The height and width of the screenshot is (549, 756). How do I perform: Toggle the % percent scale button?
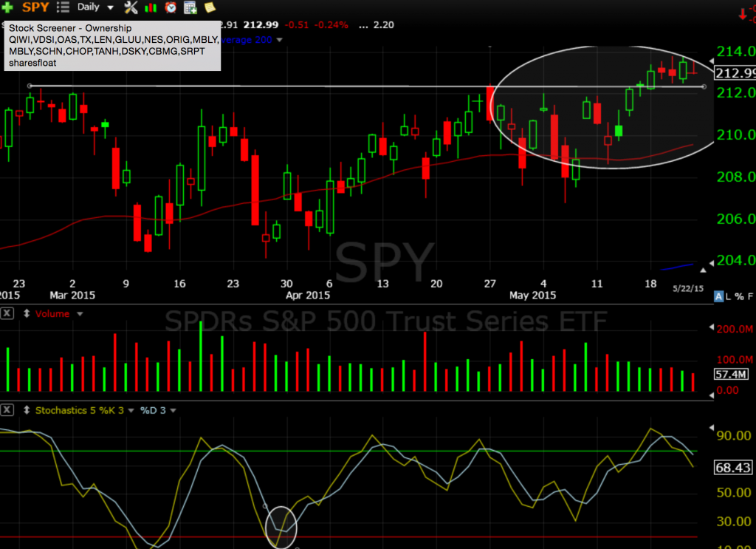(x=739, y=296)
